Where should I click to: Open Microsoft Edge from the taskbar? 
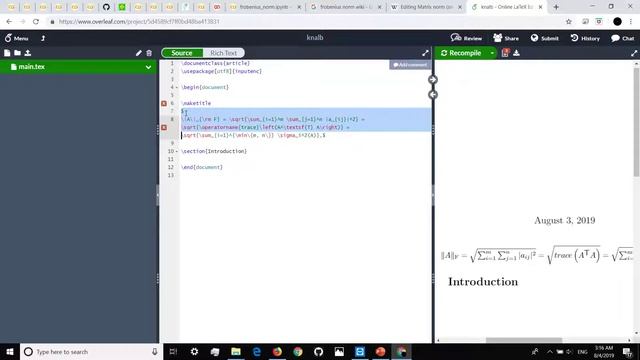coord(256,352)
